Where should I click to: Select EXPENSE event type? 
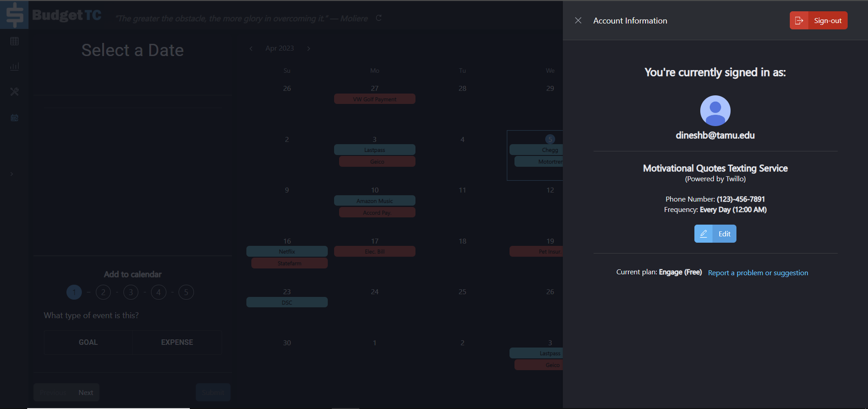[x=177, y=342]
